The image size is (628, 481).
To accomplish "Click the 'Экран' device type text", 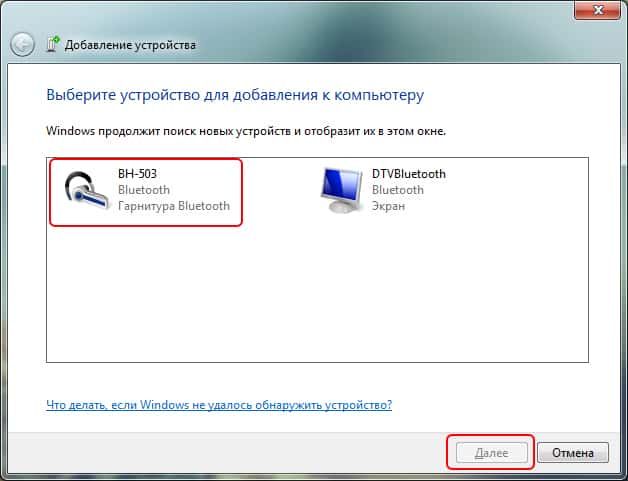I will (x=388, y=206).
